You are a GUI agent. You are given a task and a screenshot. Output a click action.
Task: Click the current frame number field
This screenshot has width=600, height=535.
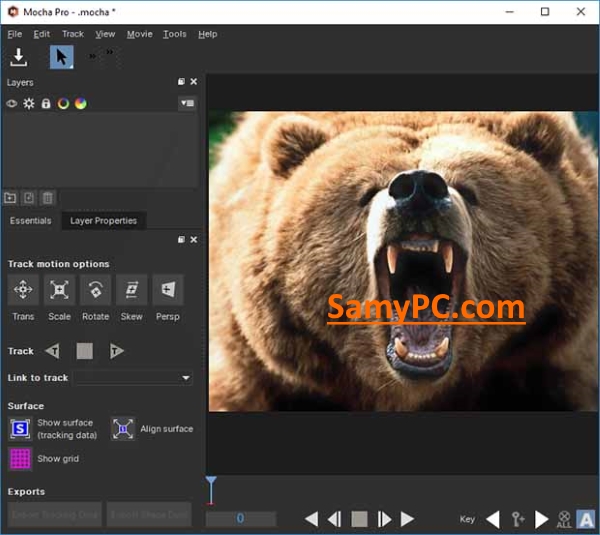click(241, 519)
